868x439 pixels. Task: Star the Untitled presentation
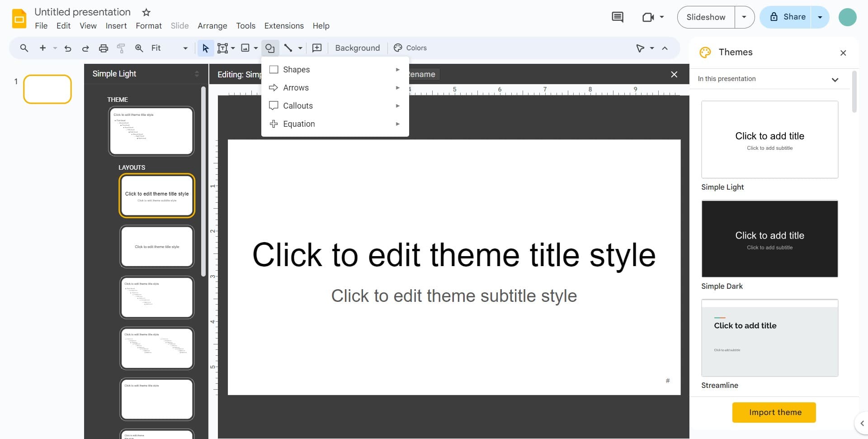146,12
